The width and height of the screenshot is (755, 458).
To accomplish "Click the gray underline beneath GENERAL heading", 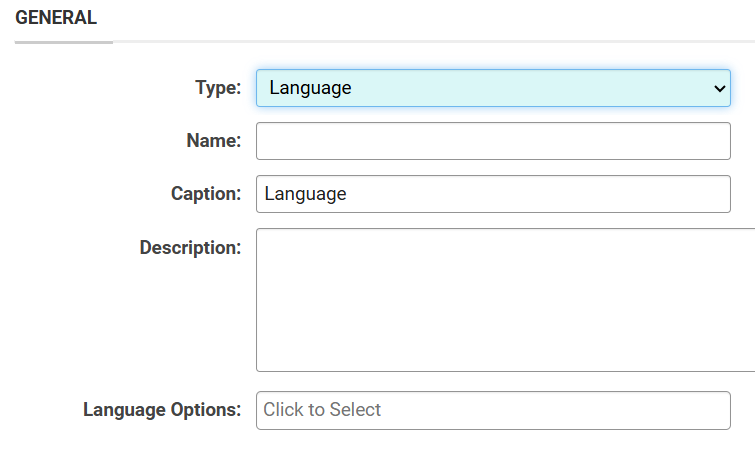I will pyautogui.click(x=64, y=42).
